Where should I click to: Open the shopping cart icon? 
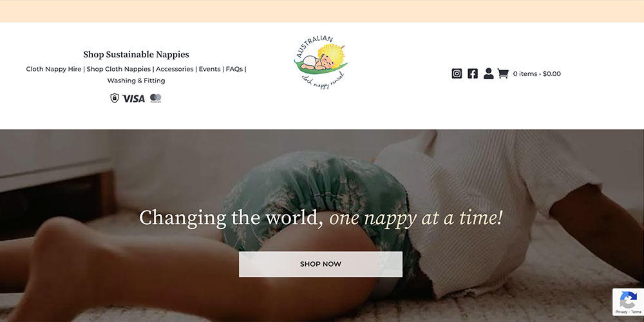click(x=503, y=73)
